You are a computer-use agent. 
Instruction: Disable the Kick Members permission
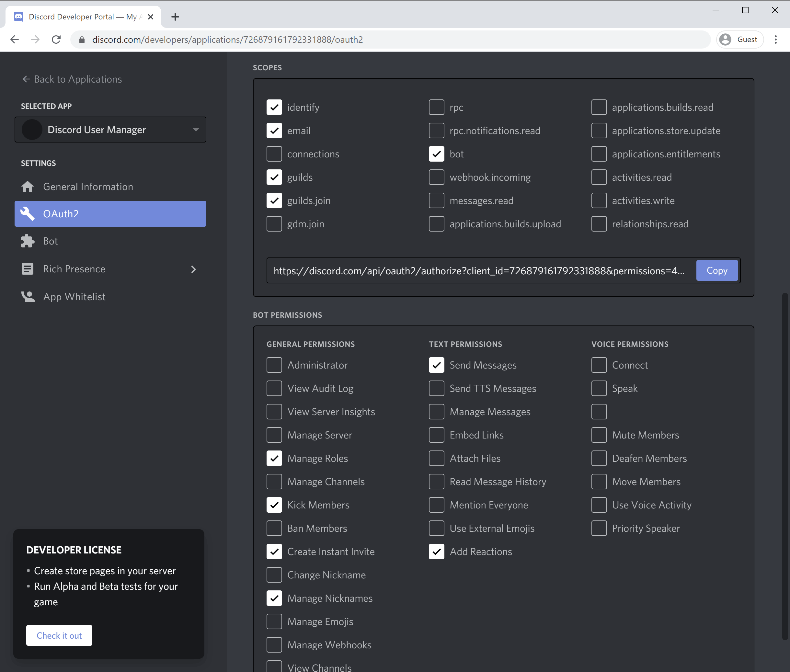(274, 505)
